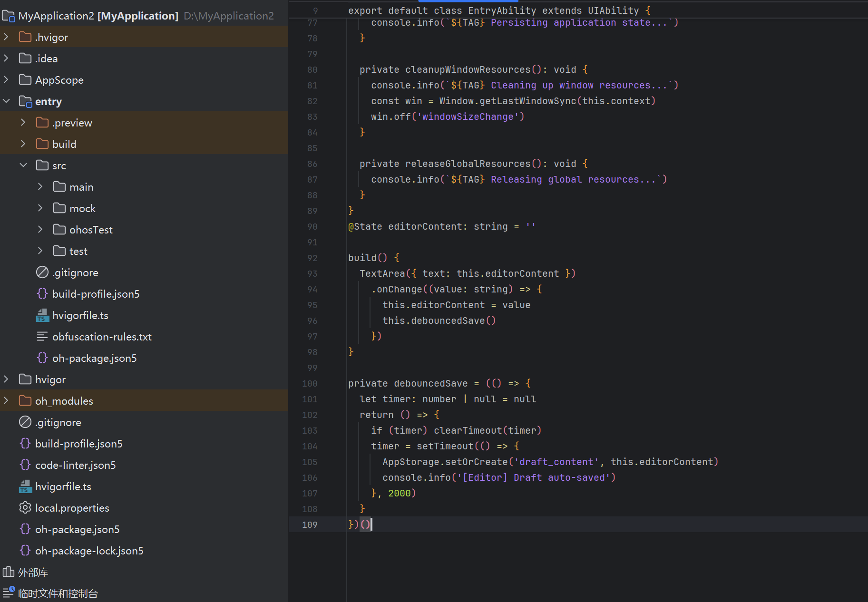Select local.properties file name
The height and width of the screenshot is (602, 868).
pos(72,508)
